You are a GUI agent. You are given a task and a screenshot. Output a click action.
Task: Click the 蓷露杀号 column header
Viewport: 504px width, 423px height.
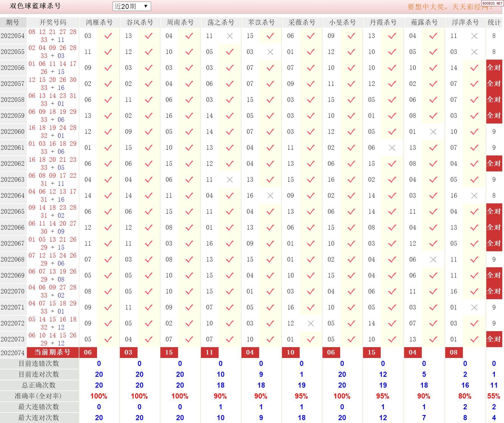pyautogui.click(x=424, y=22)
